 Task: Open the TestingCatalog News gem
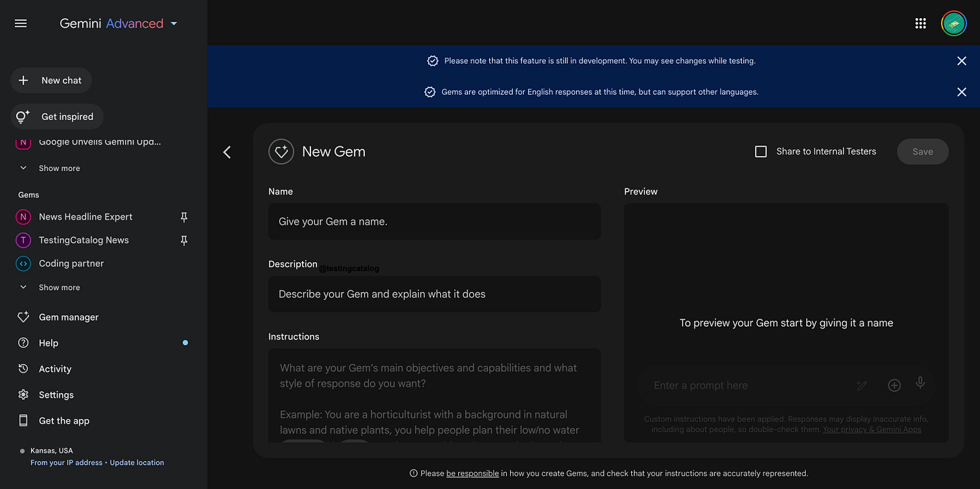tap(83, 240)
